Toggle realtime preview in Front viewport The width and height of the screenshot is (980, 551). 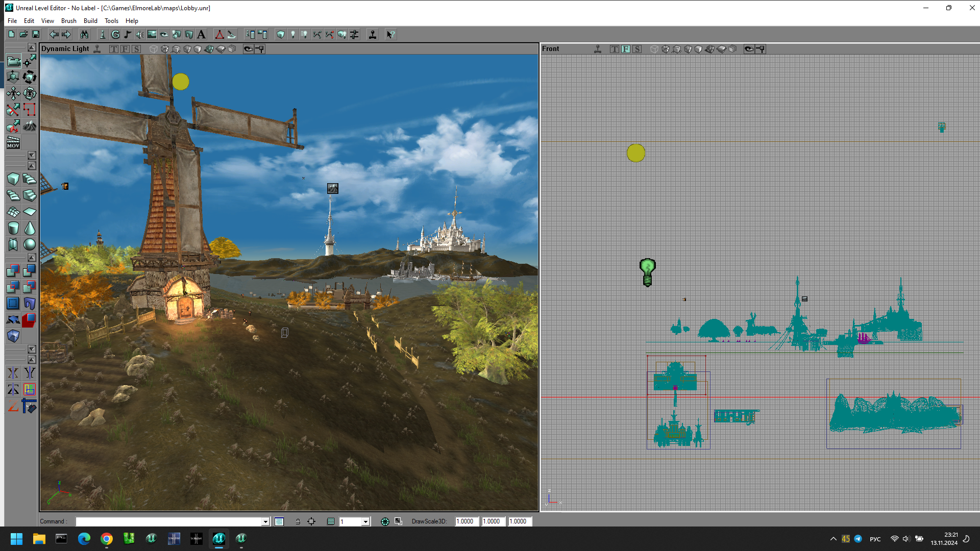(x=598, y=49)
